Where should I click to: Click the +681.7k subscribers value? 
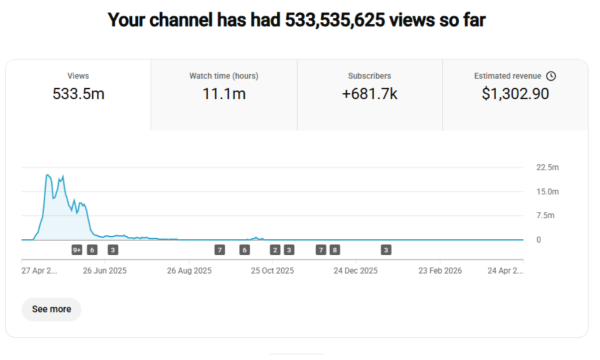[370, 94]
